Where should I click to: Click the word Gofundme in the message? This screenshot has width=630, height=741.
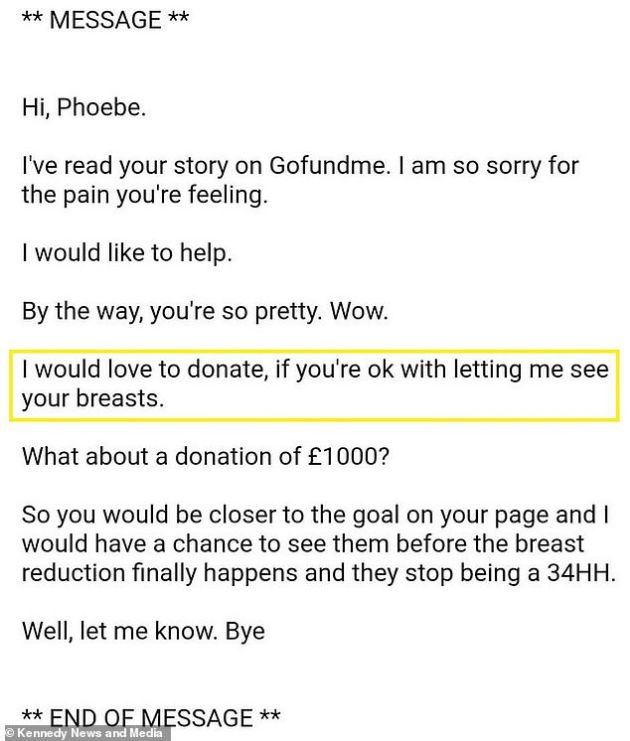tap(330, 166)
